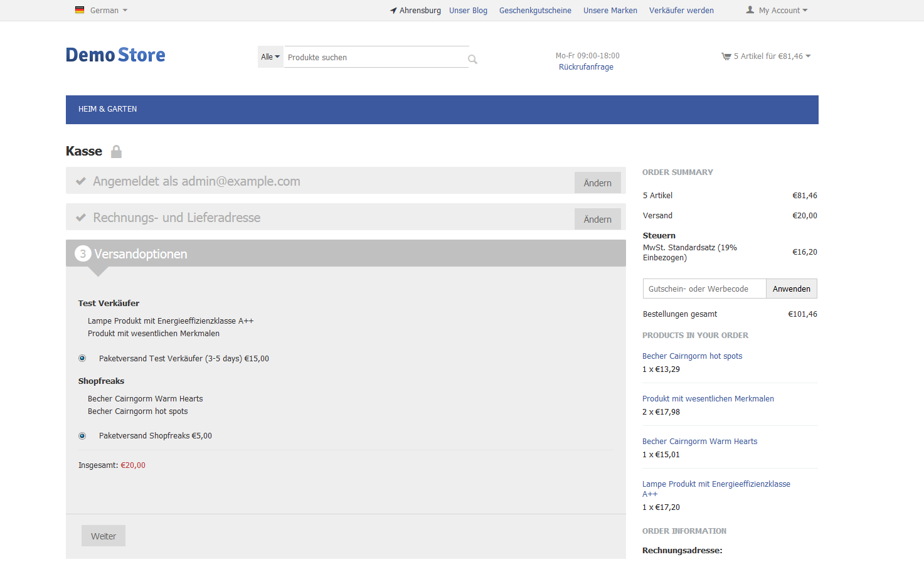Viewport: 924px width, 562px height.
Task: Open Unsere Marken page
Action: point(610,11)
